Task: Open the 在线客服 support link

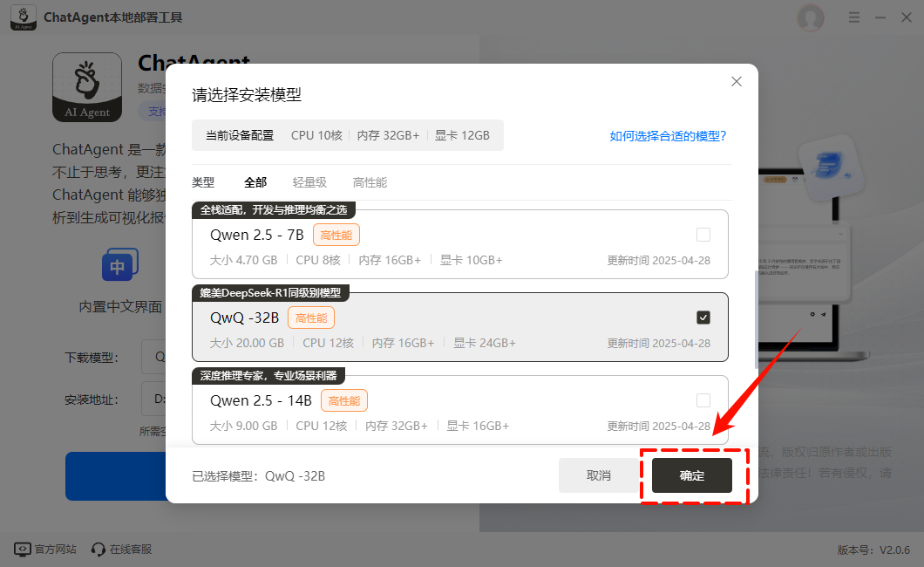Action: pos(131,550)
